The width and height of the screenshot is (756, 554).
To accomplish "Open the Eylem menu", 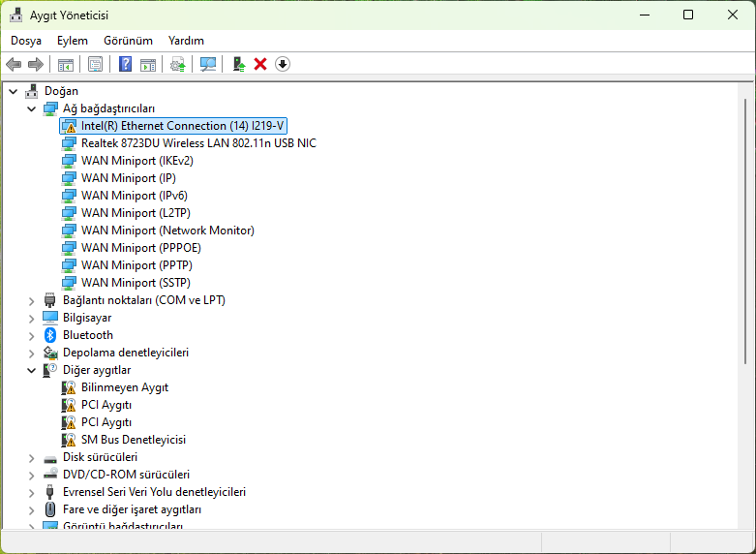I will (73, 41).
